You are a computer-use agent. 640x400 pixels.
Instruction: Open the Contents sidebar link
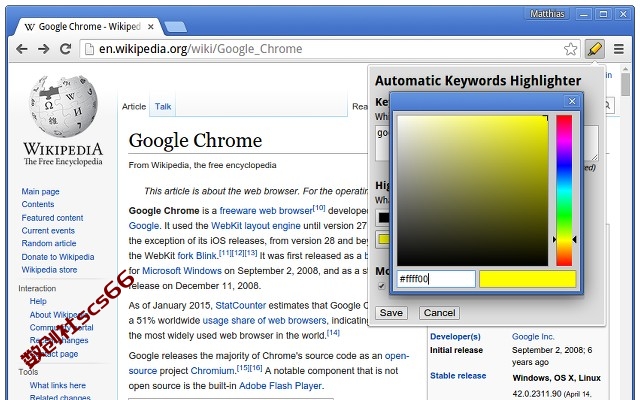click(x=38, y=204)
